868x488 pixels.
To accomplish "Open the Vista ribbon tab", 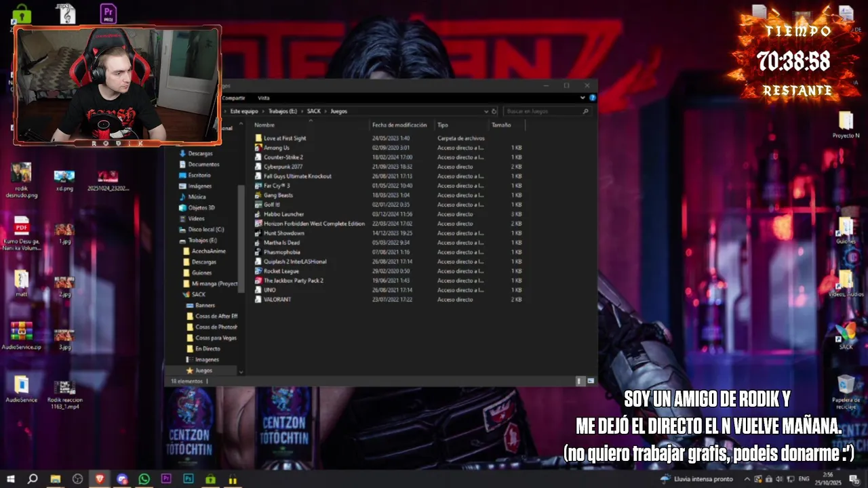I will point(263,98).
